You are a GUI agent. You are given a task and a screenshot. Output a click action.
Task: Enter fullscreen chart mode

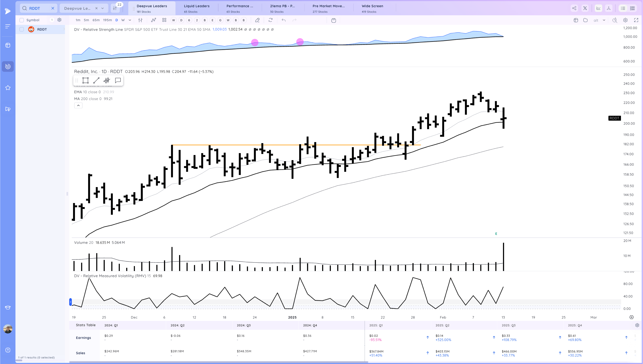click(x=636, y=20)
